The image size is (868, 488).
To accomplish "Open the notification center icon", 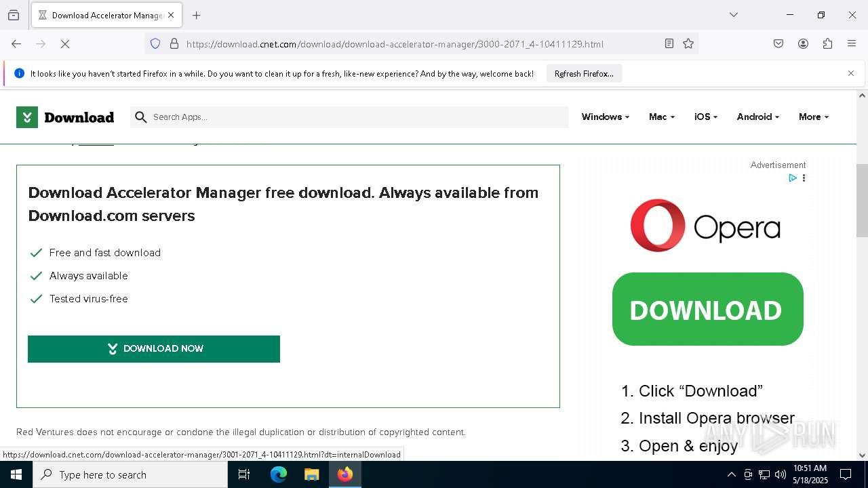I will (846, 474).
